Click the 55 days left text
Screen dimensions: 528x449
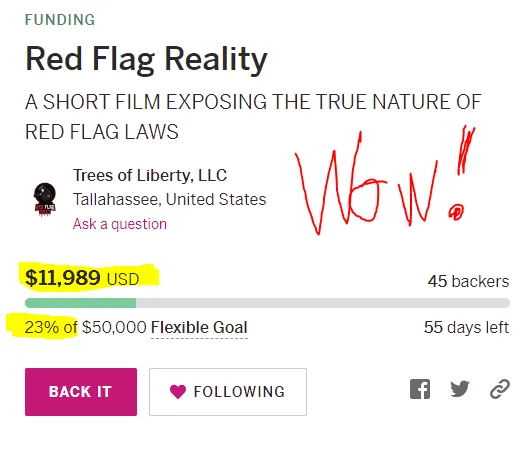(467, 327)
